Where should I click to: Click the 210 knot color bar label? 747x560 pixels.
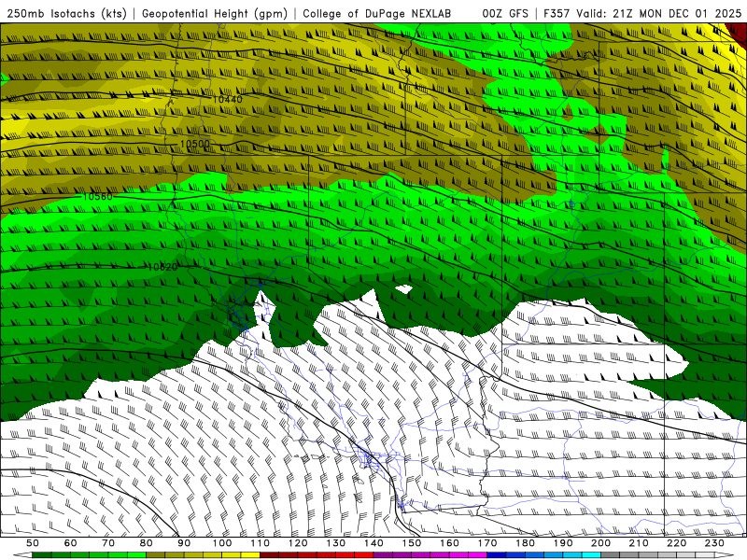tap(639, 543)
